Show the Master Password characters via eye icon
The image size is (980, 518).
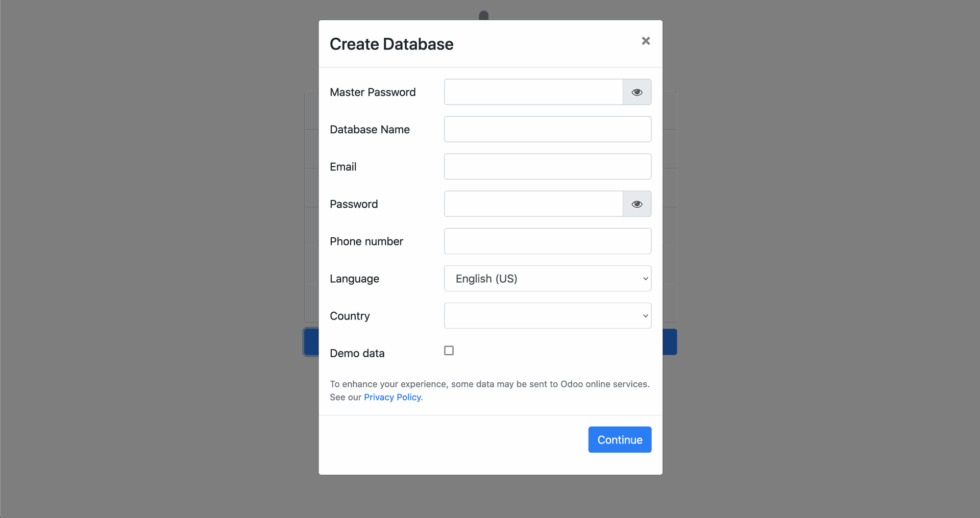pos(636,92)
